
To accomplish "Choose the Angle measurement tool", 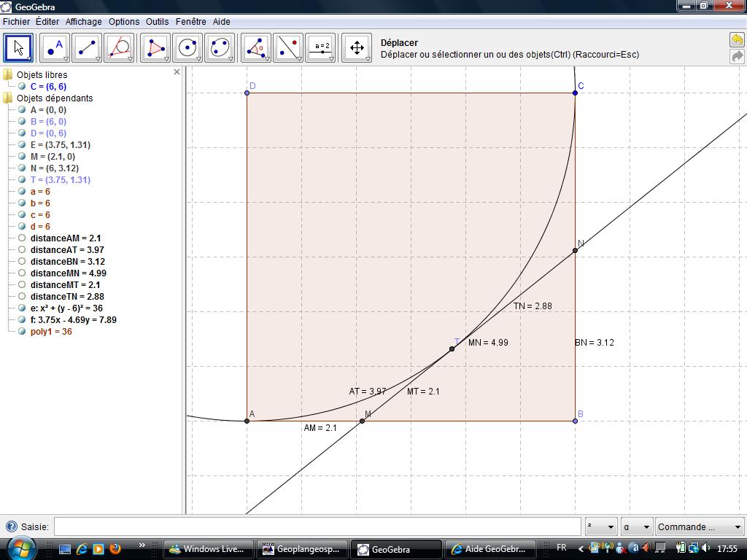I will coord(255,48).
